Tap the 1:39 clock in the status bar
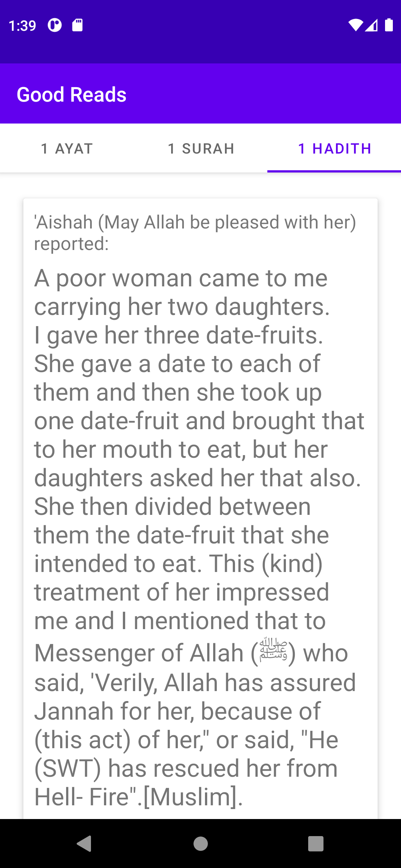 (22, 26)
